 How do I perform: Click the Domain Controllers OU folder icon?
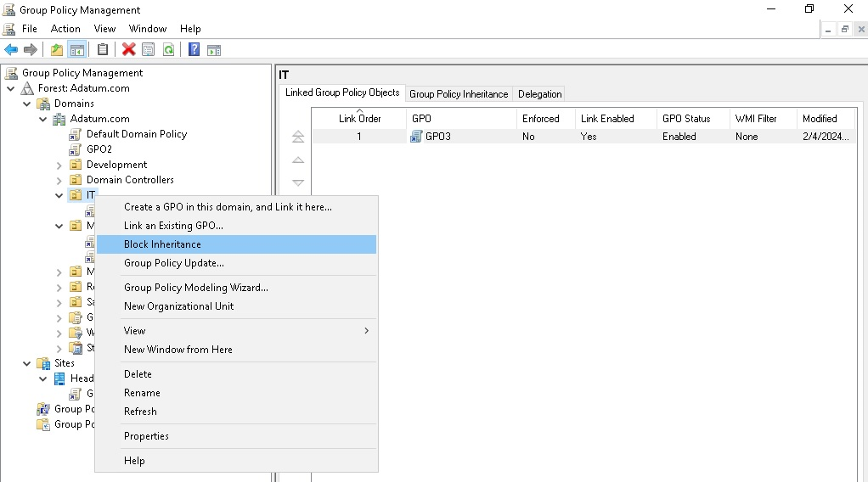click(x=76, y=180)
